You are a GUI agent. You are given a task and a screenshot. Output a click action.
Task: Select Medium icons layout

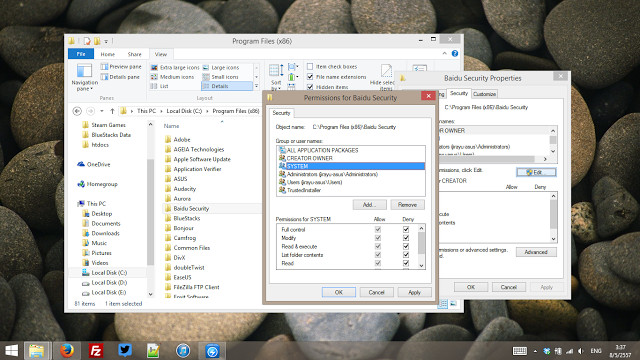[x=172, y=77]
